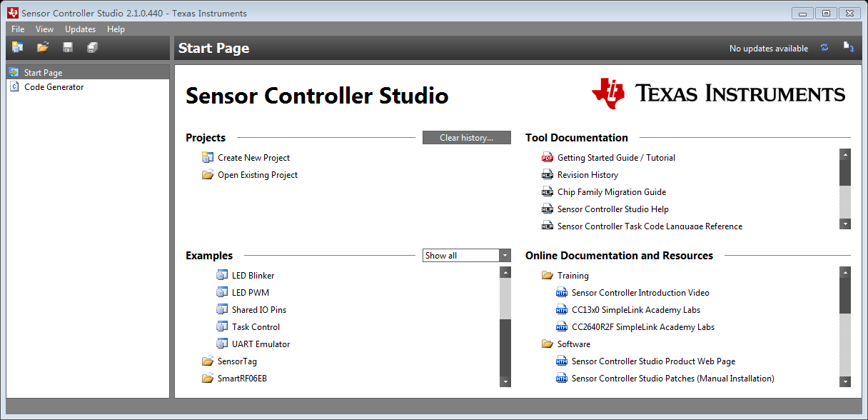Open the View menu
Image resolution: width=868 pixels, height=420 pixels.
point(45,29)
